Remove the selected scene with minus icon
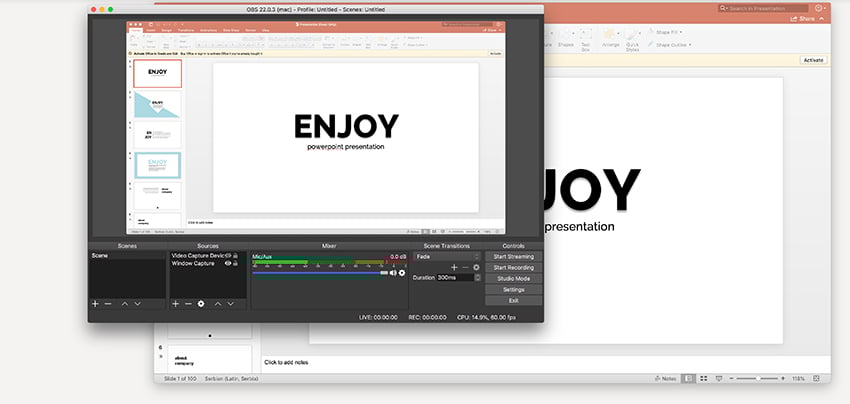Viewport: 850px width, 404px height. pos(108,303)
